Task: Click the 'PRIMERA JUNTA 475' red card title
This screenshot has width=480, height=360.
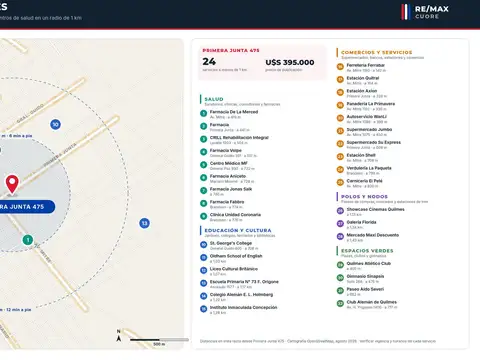Action: (x=231, y=50)
